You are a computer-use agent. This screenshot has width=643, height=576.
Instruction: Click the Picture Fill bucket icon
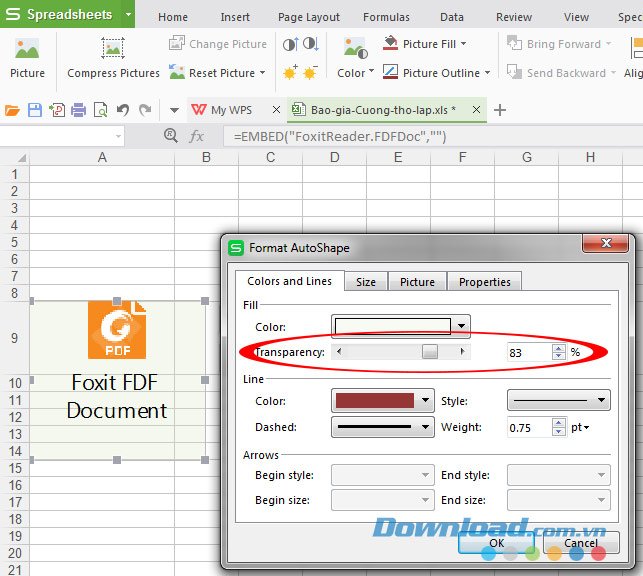pyautogui.click(x=390, y=43)
